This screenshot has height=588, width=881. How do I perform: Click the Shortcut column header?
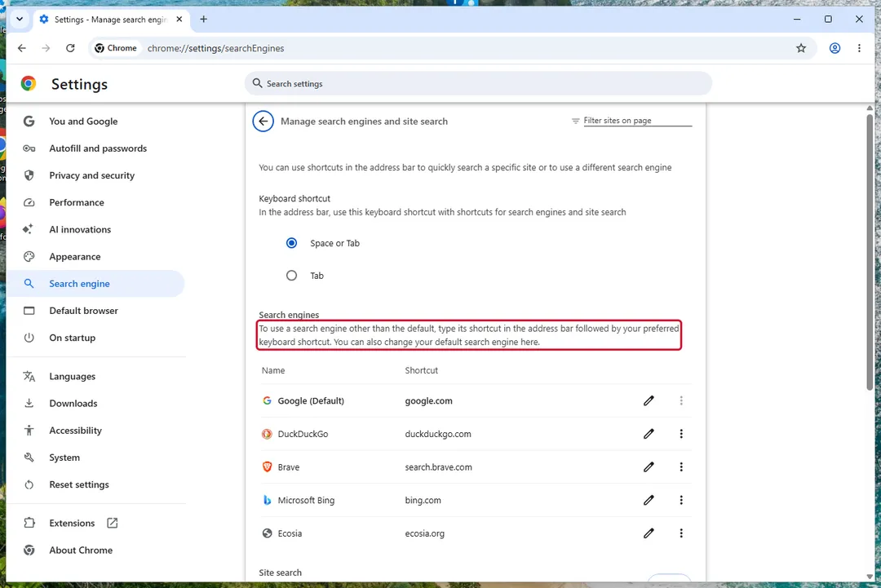coord(422,370)
